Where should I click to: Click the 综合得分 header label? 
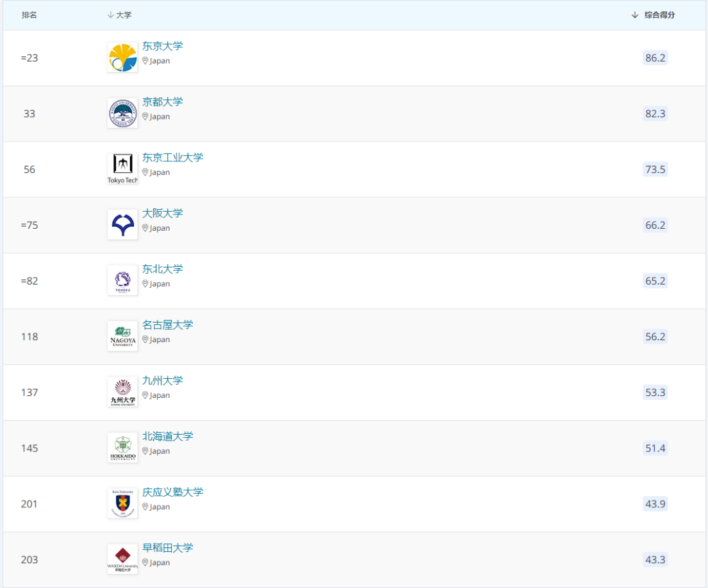[x=659, y=15]
